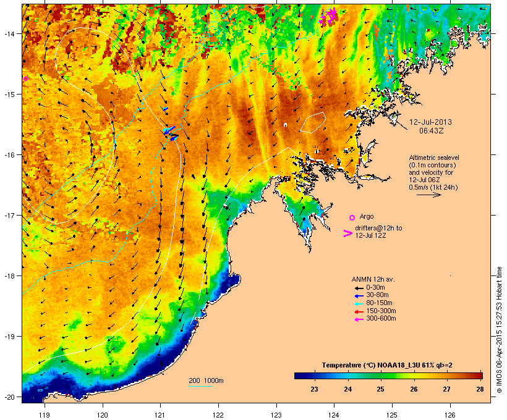The width and height of the screenshot is (507, 420).
Task: Click the colorbar label 23
Action: point(314,389)
